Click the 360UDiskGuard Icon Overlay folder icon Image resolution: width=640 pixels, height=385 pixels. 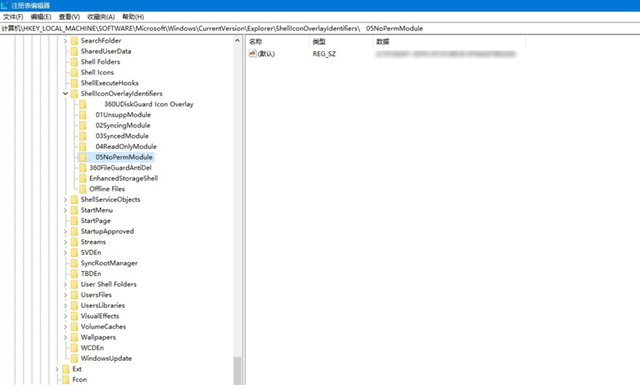pos(82,104)
